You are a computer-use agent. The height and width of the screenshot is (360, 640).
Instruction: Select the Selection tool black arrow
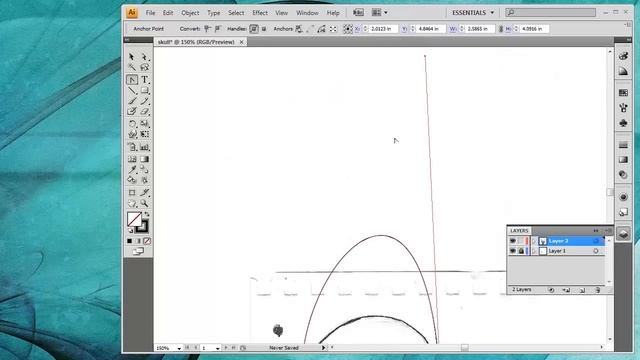(131, 57)
